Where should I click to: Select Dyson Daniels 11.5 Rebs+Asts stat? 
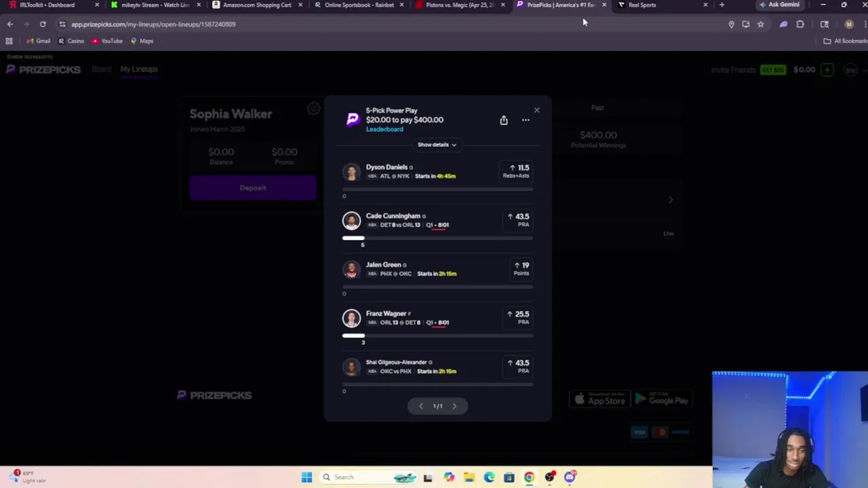[517, 171]
